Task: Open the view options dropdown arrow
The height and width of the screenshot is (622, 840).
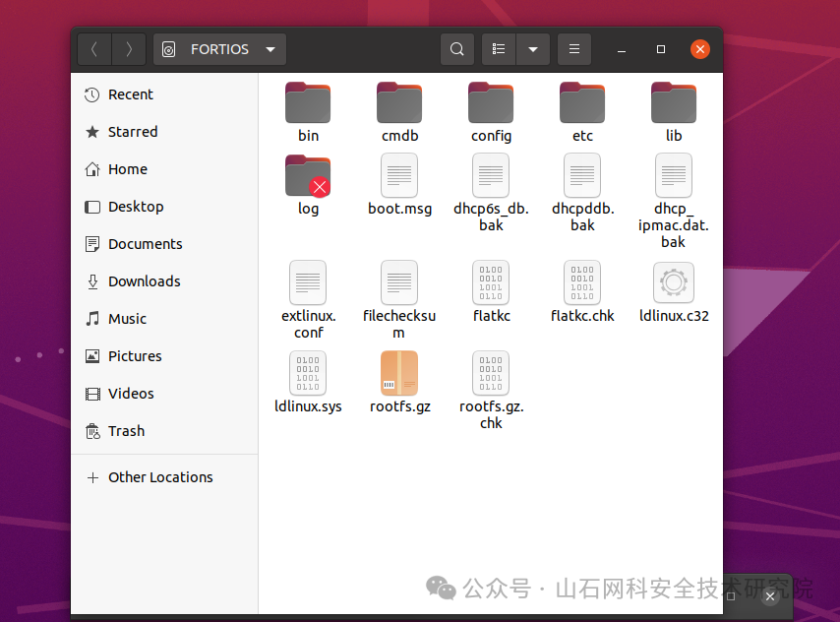Action: [533, 49]
